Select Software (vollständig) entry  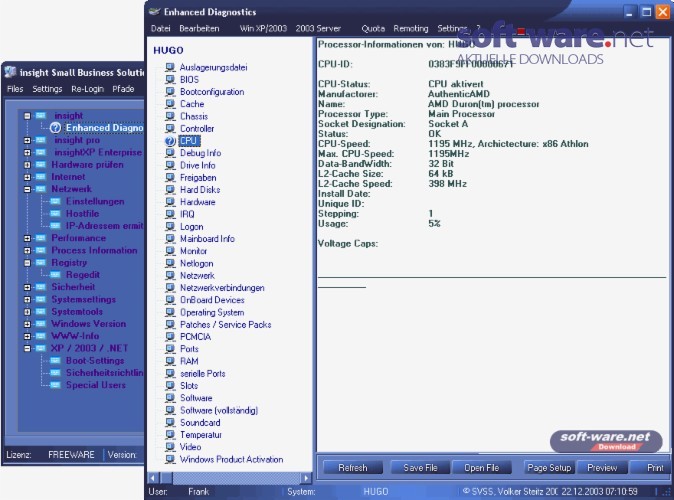coord(219,410)
